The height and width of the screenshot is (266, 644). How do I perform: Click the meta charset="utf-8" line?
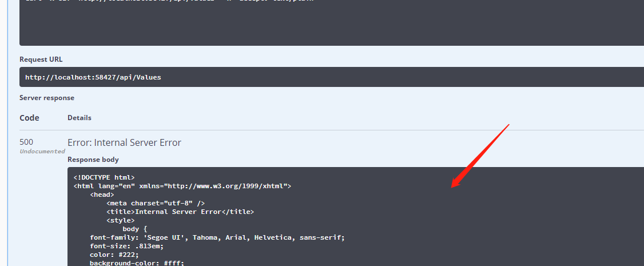click(x=156, y=203)
